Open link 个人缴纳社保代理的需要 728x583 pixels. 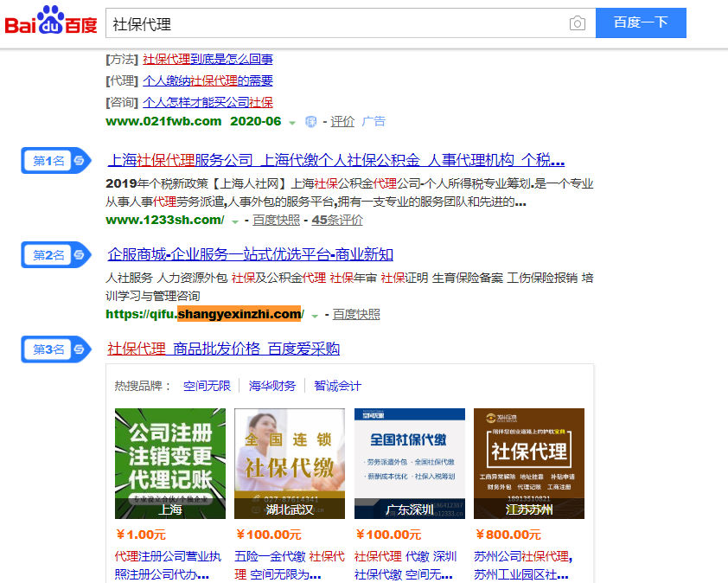pyautogui.click(x=208, y=80)
